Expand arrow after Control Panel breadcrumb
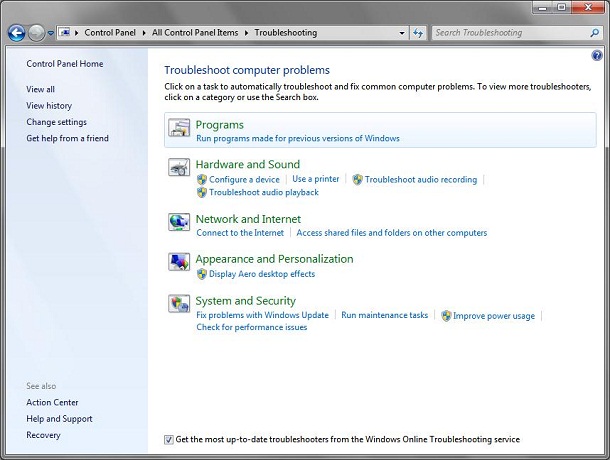 pyautogui.click(x=144, y=33)
